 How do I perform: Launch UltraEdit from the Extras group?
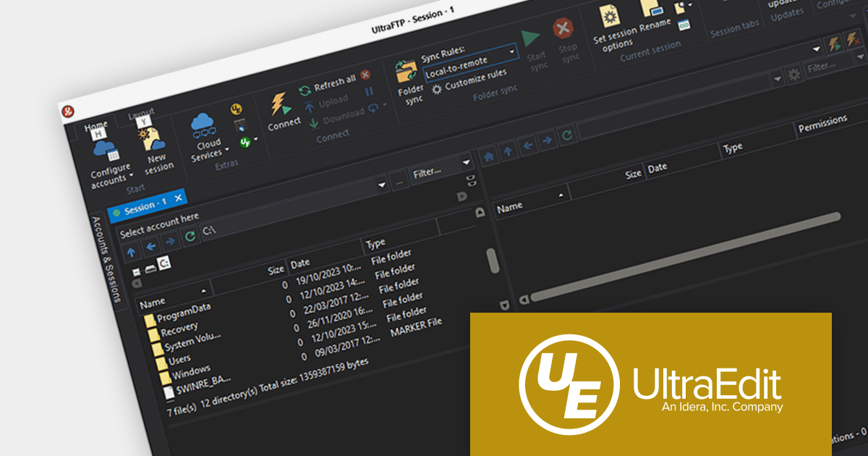236,109
